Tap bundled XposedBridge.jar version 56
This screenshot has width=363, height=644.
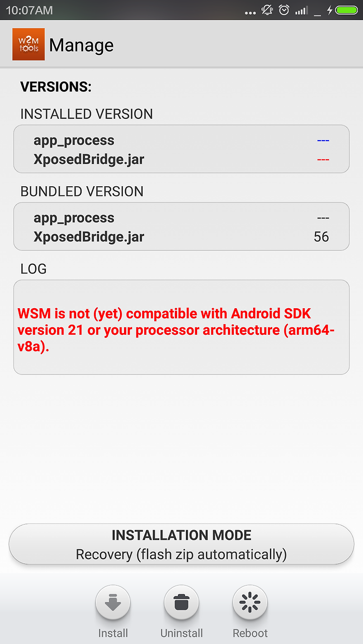(321, 237)
